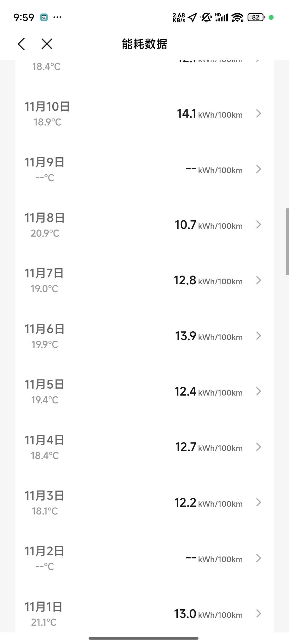Expand the 11月9日 entry chevron

258,169
